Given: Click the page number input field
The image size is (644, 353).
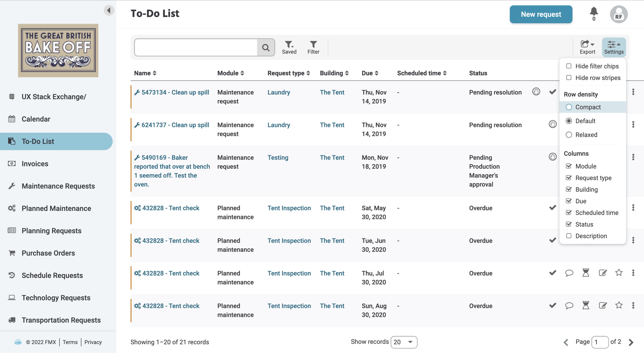Looking at the screenshot, I should click(x=600, y=342).
